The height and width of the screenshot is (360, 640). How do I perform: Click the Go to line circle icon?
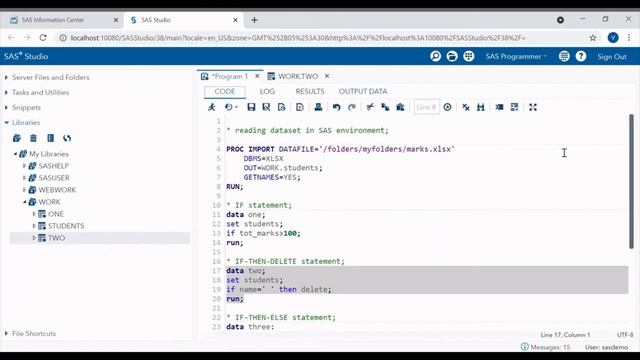447,107
